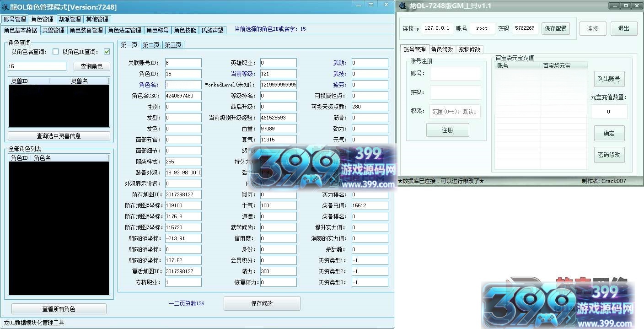Click the 关联账号ID field
This screenshot has width=644, height=329.
183,63
